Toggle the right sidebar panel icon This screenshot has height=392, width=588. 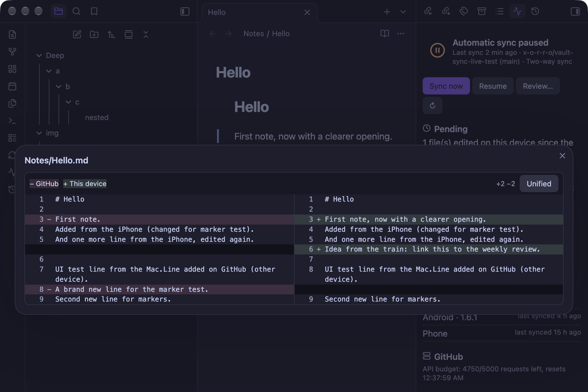[x=575, y=11]
